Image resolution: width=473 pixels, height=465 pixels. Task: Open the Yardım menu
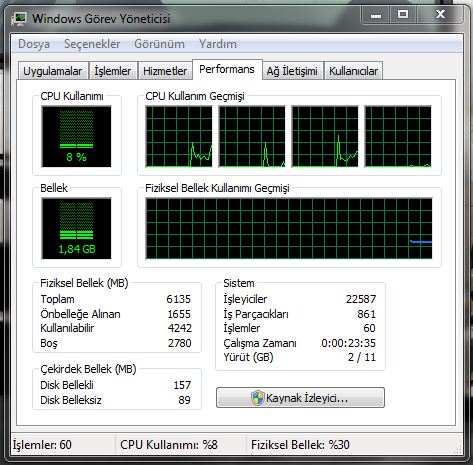pyautogui.click(x=218, y=44)
